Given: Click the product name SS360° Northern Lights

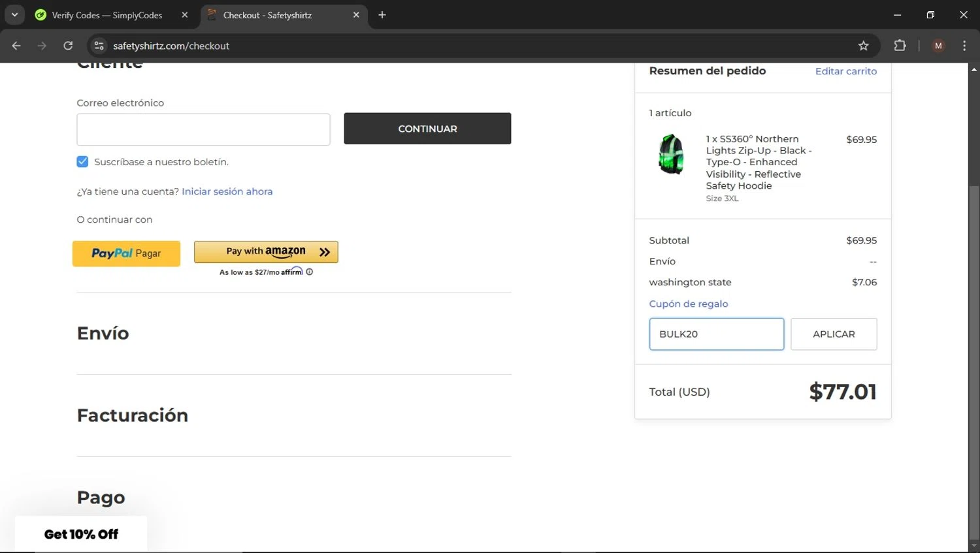Looking at the screenshot, I should pyautogui.click(x=759, y=162).
